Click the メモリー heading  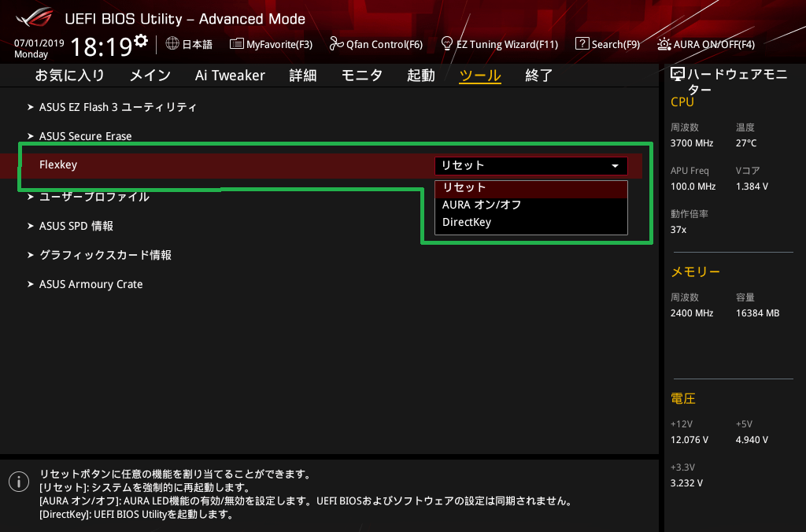coord(696,272)
